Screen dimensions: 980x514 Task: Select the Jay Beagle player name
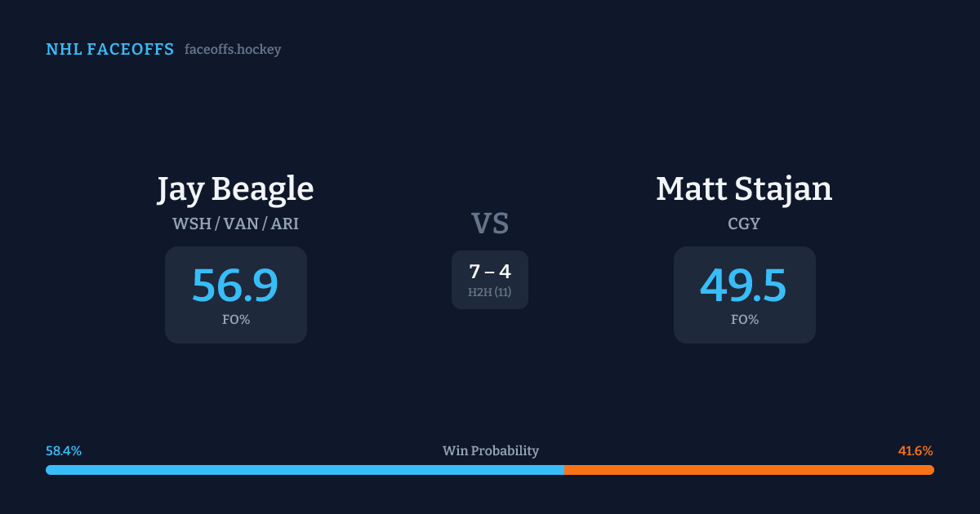tap(235, 189)
